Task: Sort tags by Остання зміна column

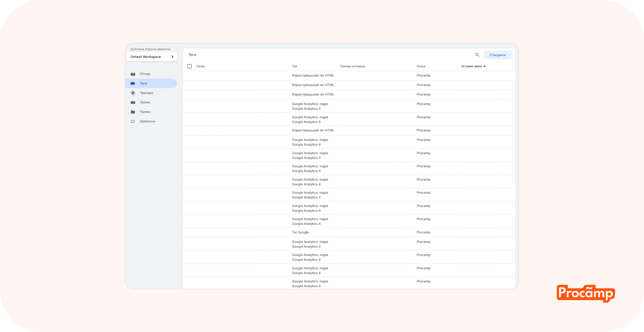Action: (x=471, y=66)
